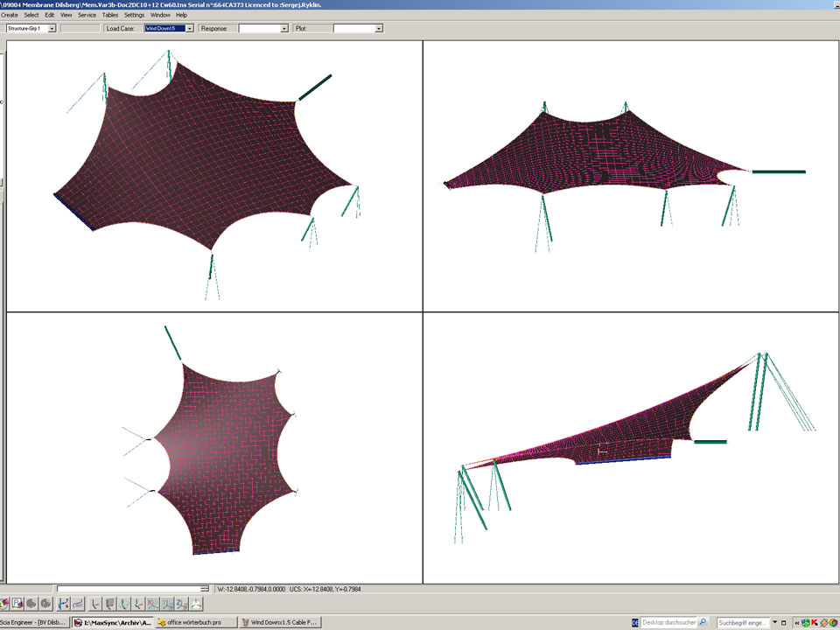This screenshot has height=630, width=840.
Task: Switch to Scia Engineer taskbar window
Action: pos(33,623)
